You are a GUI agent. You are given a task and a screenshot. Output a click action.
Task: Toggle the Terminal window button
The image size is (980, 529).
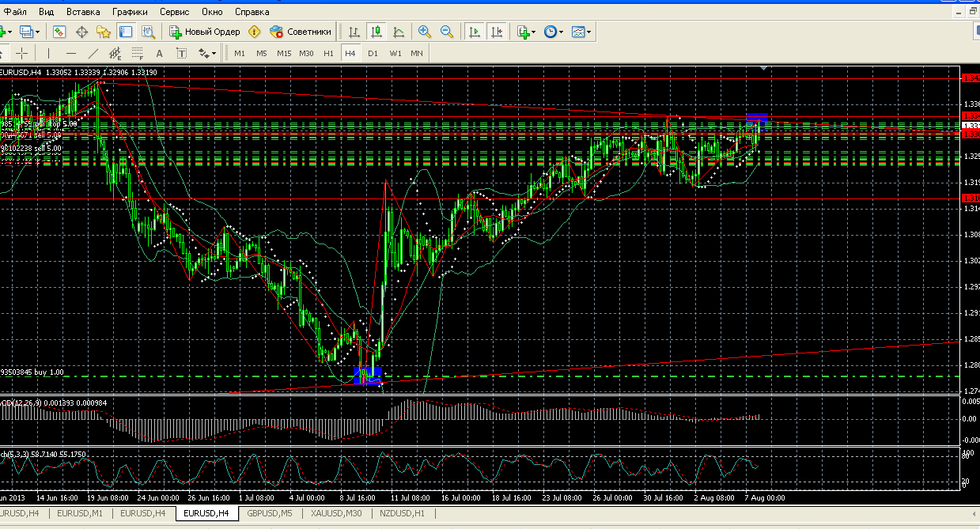(126, 32)
